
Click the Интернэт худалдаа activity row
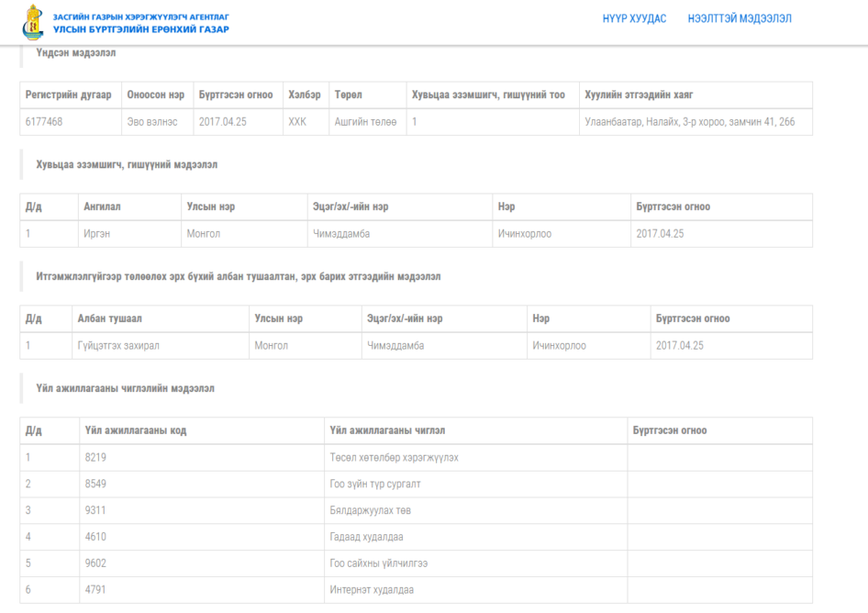[x=417, y=590]
